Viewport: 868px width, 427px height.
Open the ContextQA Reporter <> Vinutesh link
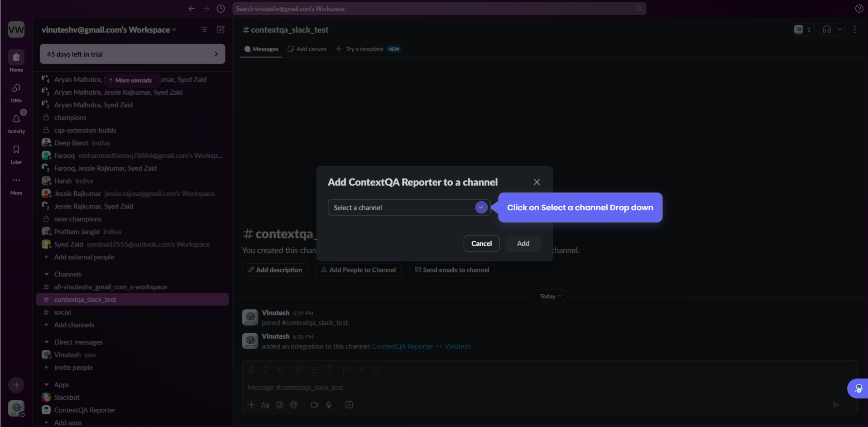(x=421, y=346)
